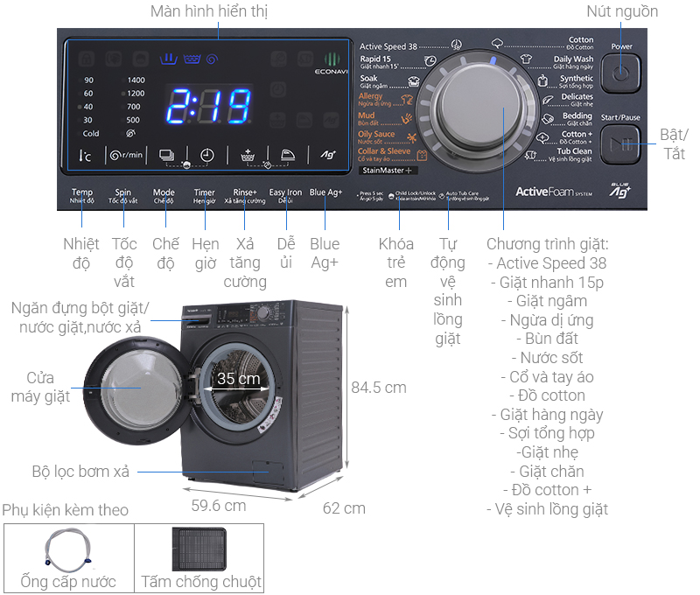Viewport: 700px width, 595px height.
Task: Tap the Mode stacked-squares icon
Action: [x=166, y=155]
